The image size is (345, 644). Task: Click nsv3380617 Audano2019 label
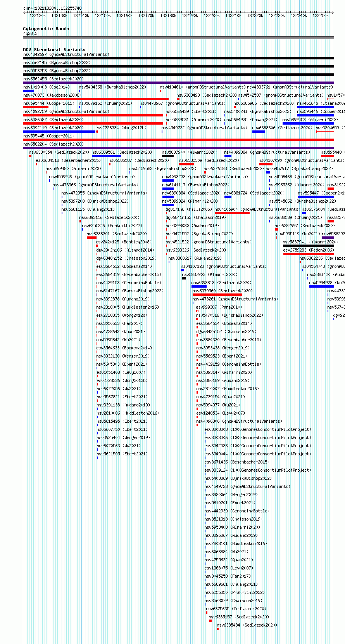pos(195,258)
